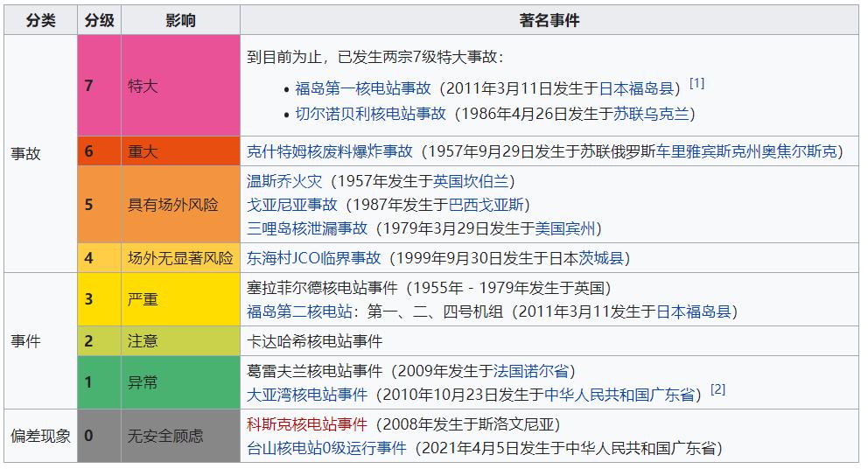
Task: Click the gray level 0 cell
Action: 100,437
